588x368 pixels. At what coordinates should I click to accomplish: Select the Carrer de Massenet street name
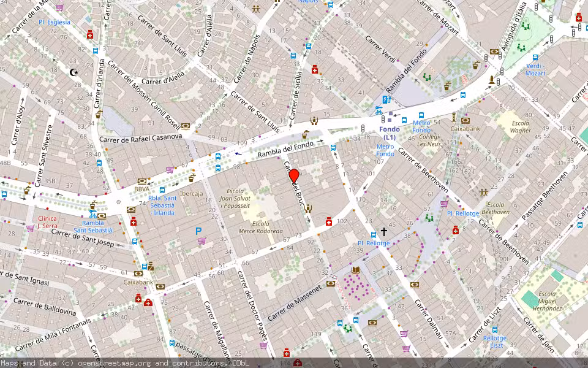click(x=295, y=302)
